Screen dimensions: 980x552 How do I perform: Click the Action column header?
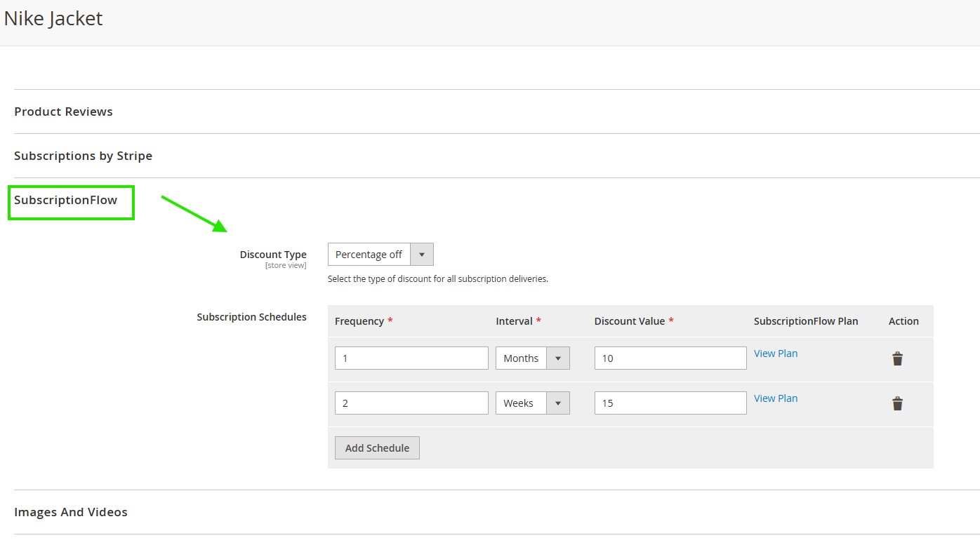pos(903,321)
